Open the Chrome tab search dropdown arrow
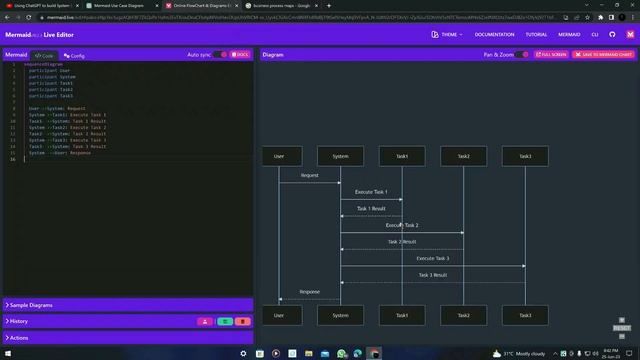The height and width of the screenshot is (360, 640). click(x=587, y=5)
